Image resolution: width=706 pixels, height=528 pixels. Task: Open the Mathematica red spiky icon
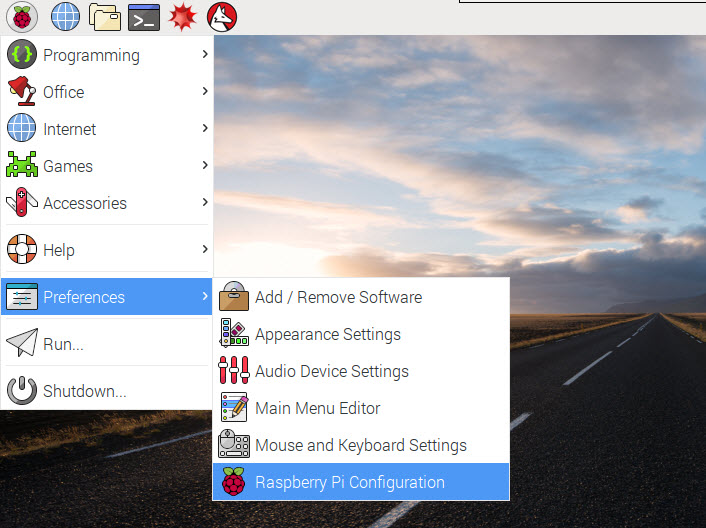click(x=182, y=17)
